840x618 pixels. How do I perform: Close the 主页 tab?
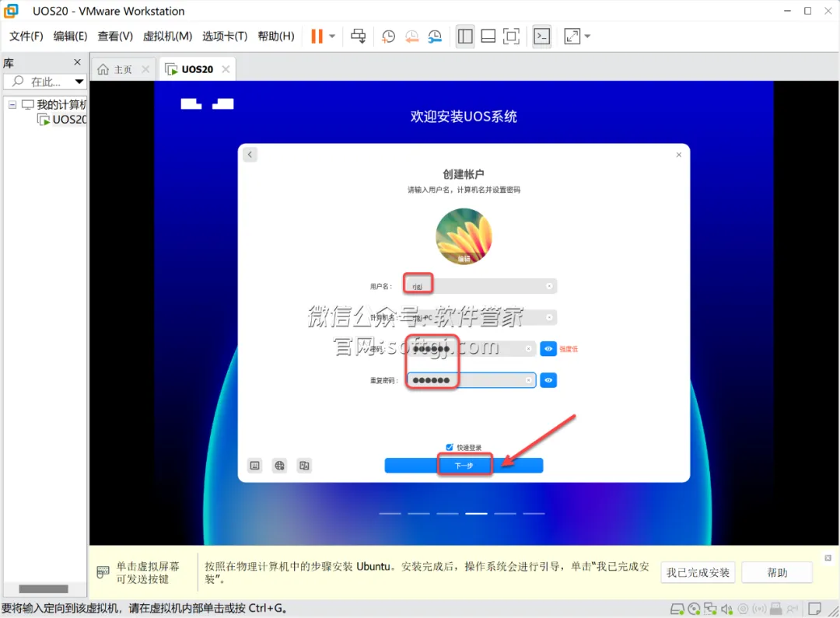click(145, 69)
